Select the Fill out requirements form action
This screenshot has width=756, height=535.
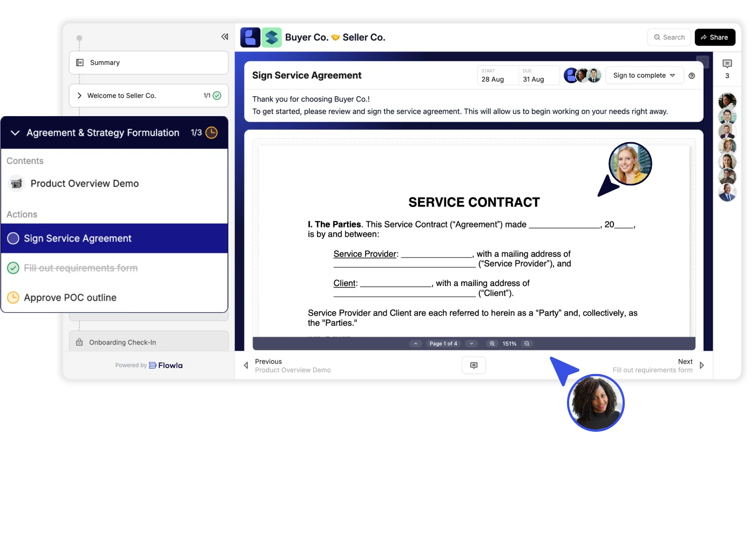[114, 268]
